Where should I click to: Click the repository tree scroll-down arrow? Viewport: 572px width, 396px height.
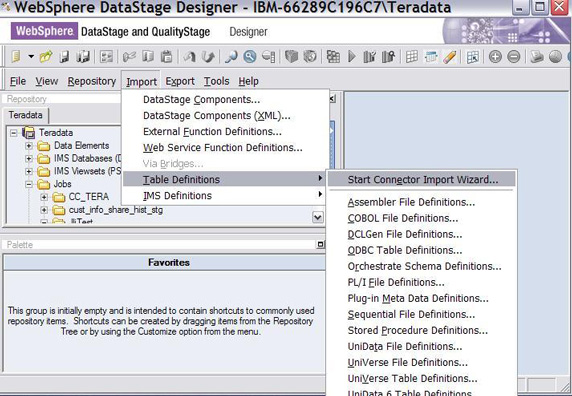pos(318,218)
